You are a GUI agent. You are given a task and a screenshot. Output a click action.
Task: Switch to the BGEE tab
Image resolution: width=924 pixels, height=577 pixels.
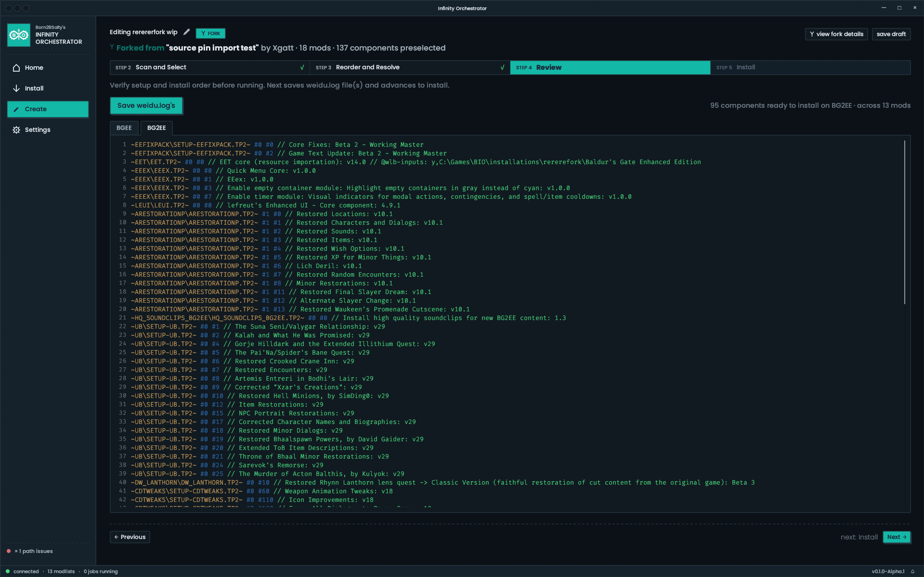click(x=124, y=128)
